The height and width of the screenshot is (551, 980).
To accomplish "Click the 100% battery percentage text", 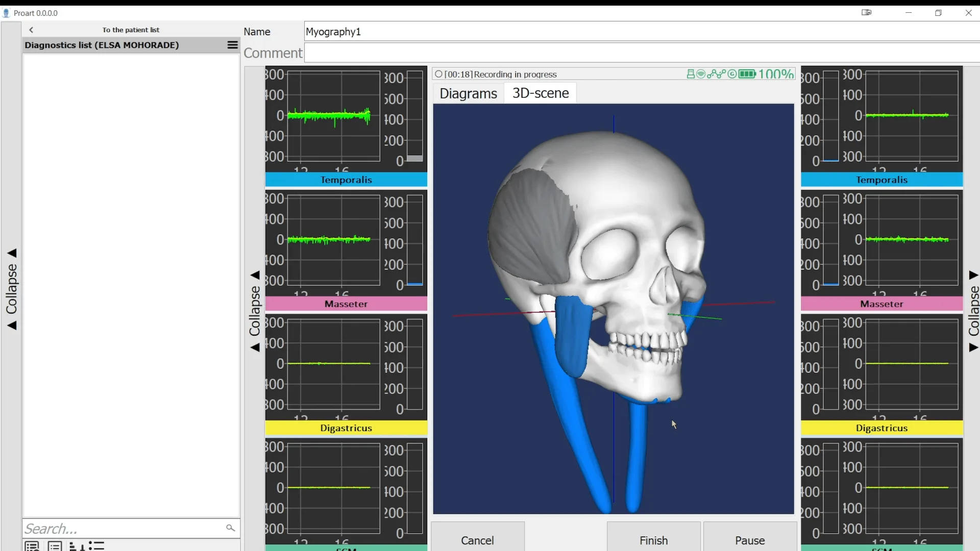I will [776, 74].
